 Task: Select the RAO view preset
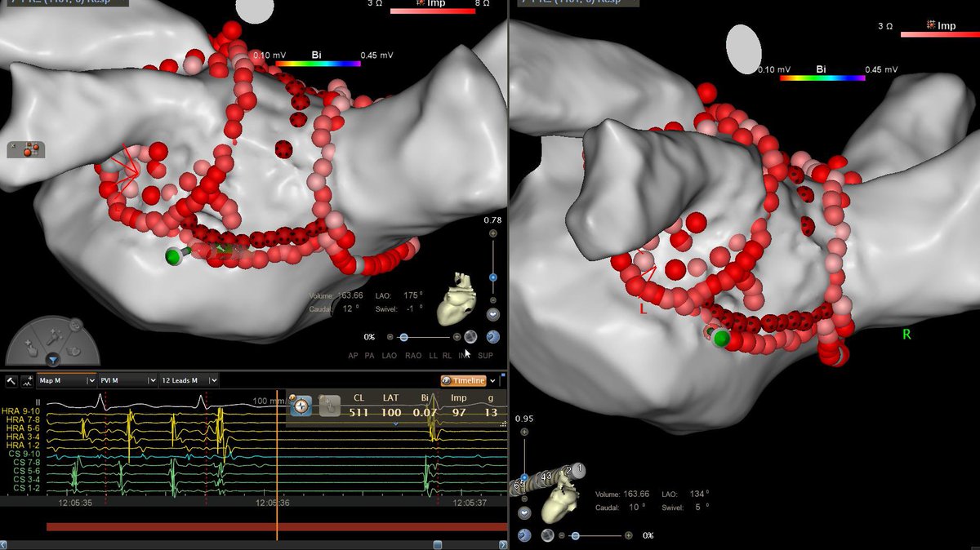(x=413, y=355)
